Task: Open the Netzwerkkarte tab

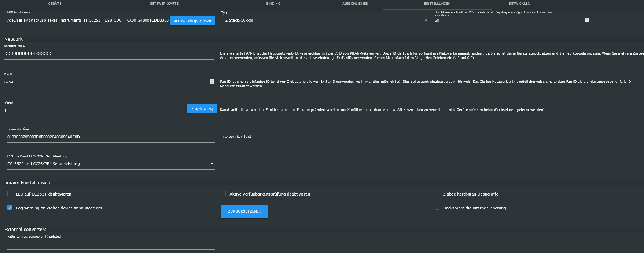Action: tap(164, 4)
